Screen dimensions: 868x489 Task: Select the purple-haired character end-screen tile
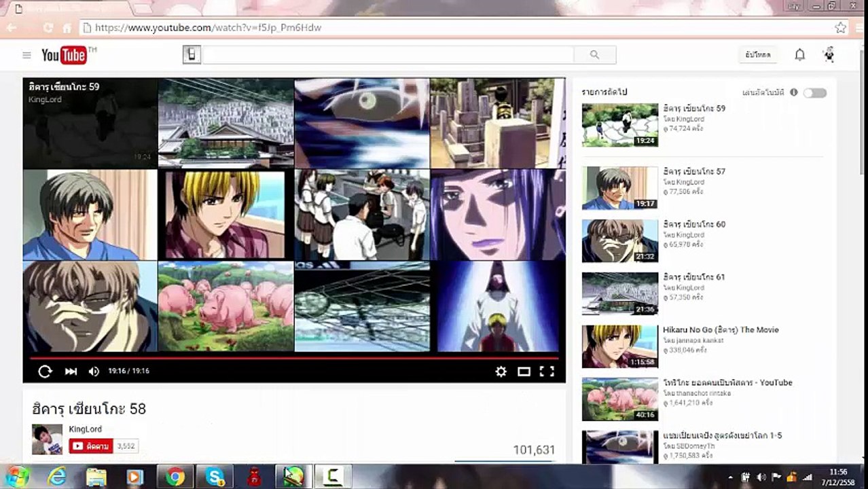(x=497, y=215)
